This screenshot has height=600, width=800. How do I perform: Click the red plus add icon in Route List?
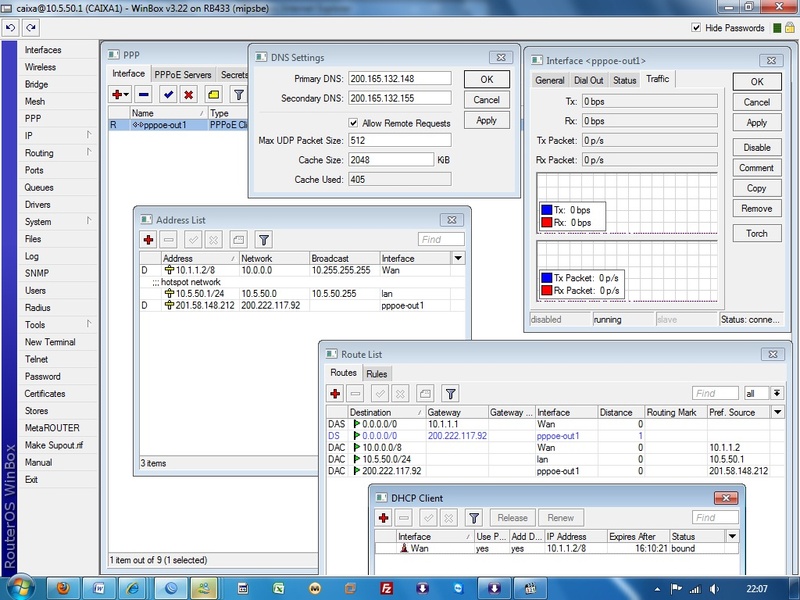point(336,394)
